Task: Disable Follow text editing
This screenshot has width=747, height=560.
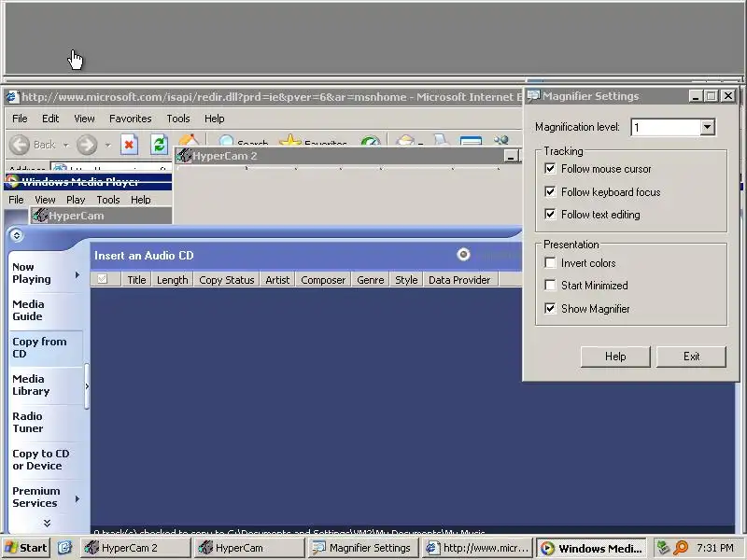Action: point(550,215)
